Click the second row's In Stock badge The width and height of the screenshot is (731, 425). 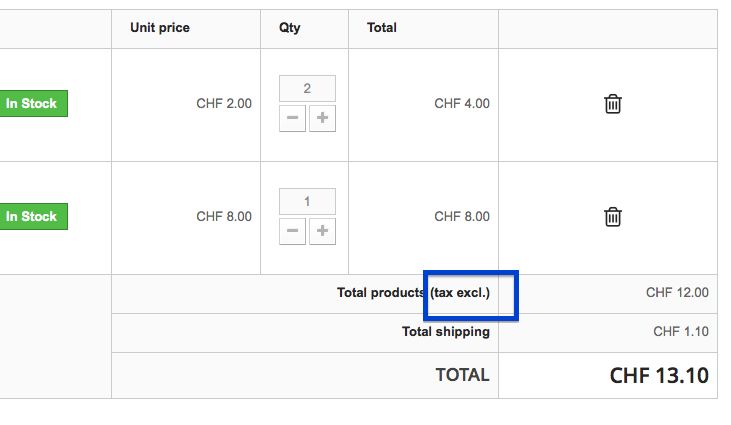[x=32, y=216]
